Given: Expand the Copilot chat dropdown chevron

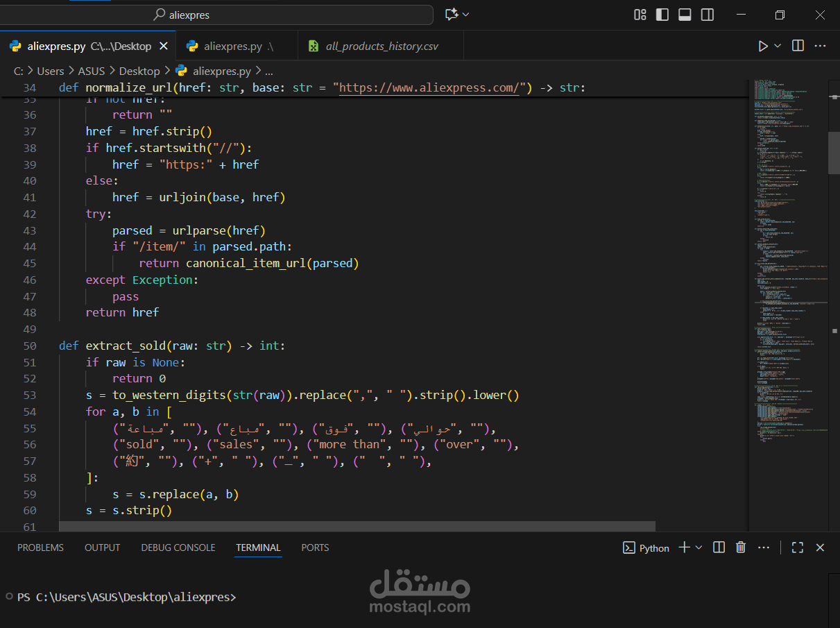Looking at the screenshot, I should (466, 15).
